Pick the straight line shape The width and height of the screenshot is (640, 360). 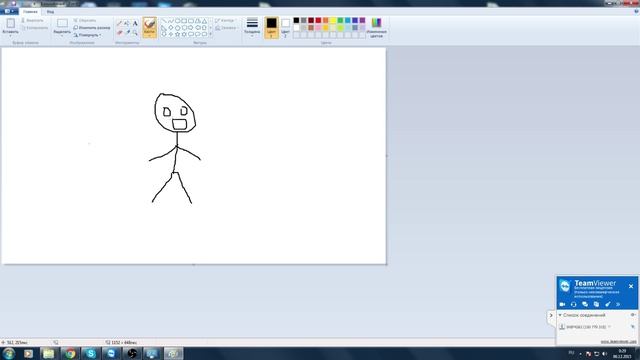[x=164, y=21]
